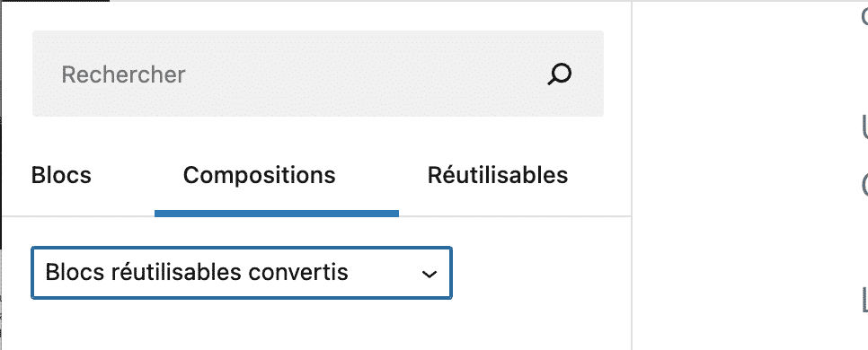Screen dimensions: 868x350
Task: Show reusable blocks via the Réutilisables tab
Action: (498, 175)
